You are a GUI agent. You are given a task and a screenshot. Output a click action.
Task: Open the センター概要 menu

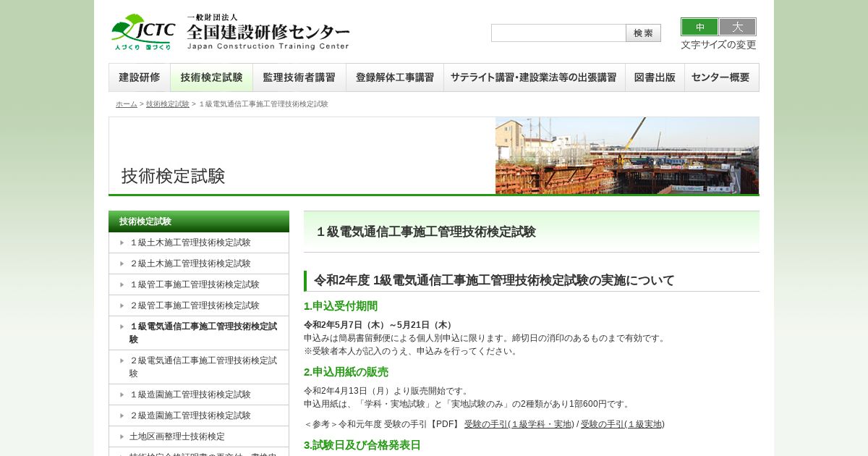coord(721,77)
